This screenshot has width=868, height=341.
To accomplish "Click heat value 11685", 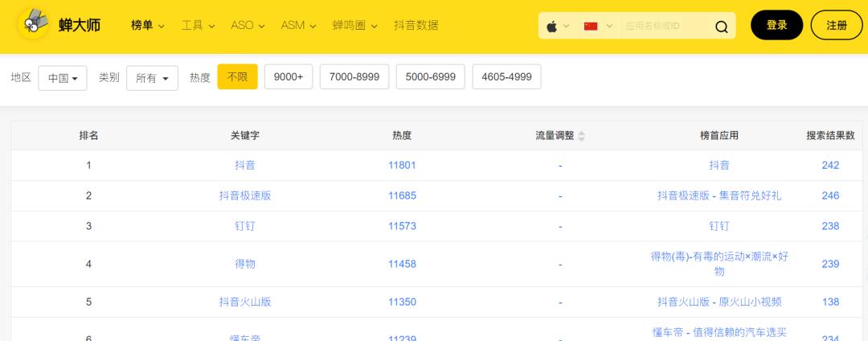I will click(x=402, y=195).
